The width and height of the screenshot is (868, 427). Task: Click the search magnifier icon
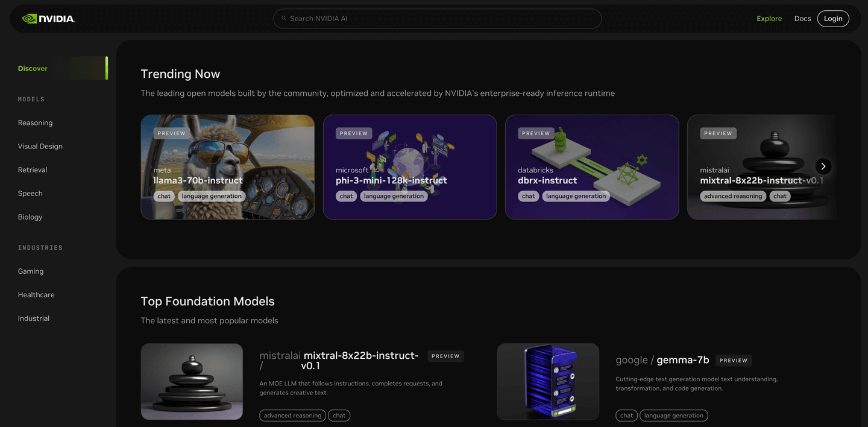point(284,19)
